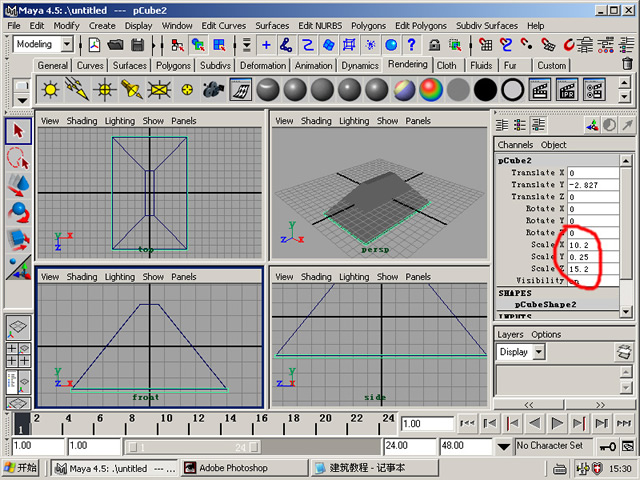Open the layer editor new layer icon
Image resolution: width=640 pixels, height=480 pixels.
[x=624, y=352]
